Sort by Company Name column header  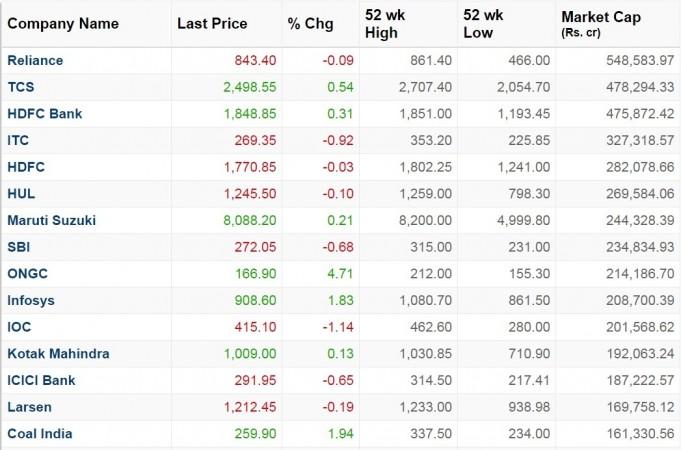63,23
